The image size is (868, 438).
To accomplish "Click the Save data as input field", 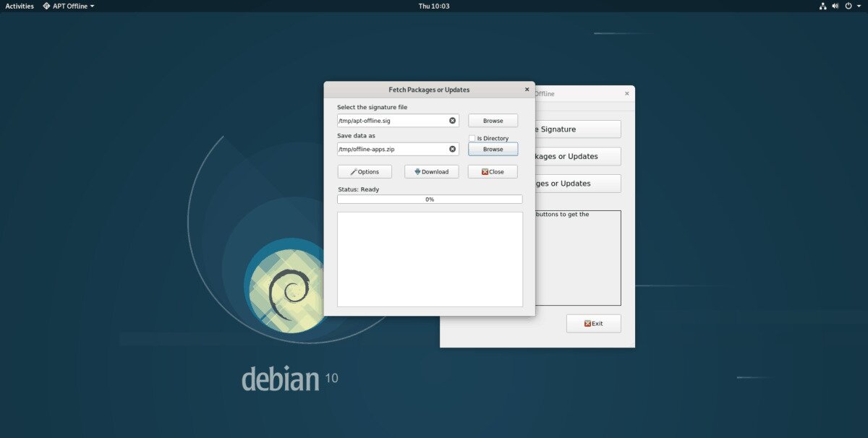I will [392, 149].
